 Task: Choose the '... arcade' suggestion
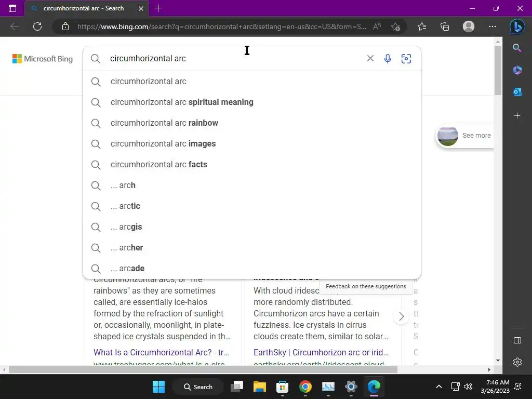point(252,268)
